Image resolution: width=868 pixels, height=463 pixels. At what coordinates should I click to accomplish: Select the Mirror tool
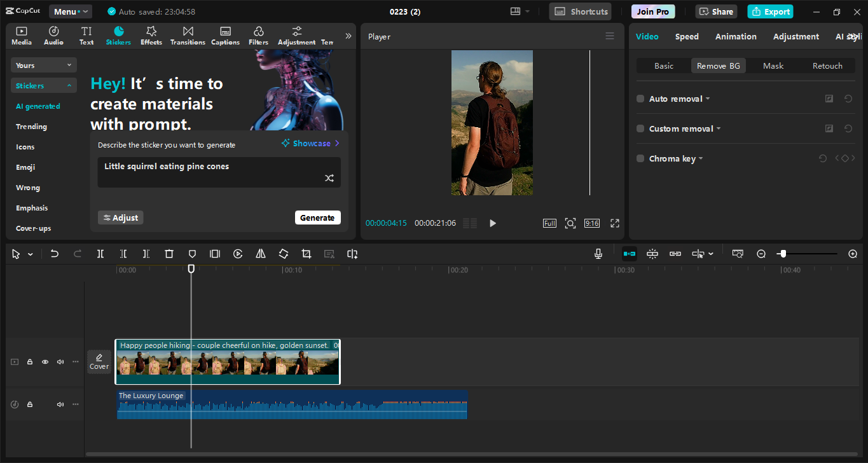(x=260, y=253)
